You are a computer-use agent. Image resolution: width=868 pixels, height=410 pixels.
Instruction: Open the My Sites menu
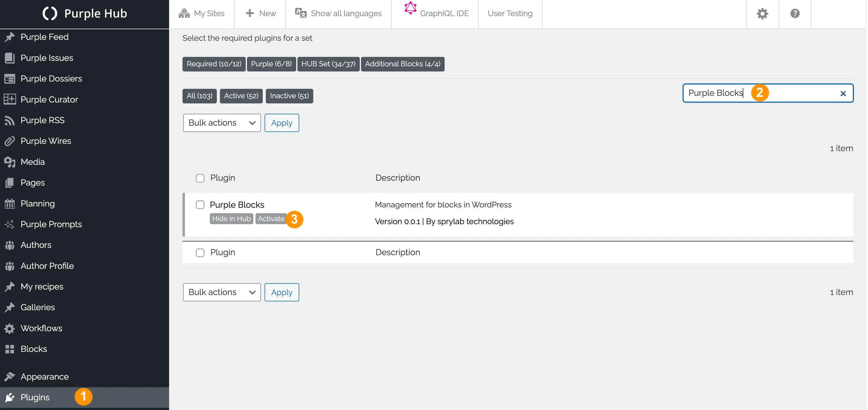click(x=202, y=13)
